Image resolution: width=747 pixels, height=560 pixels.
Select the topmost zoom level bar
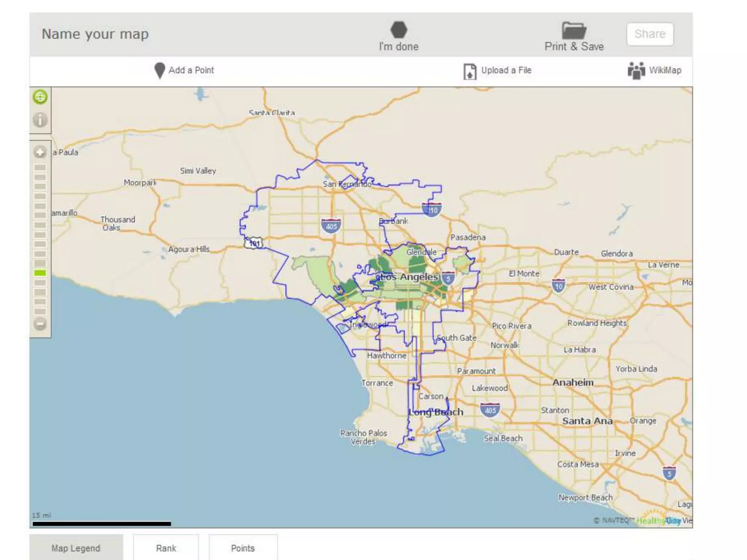coord(40,168)
